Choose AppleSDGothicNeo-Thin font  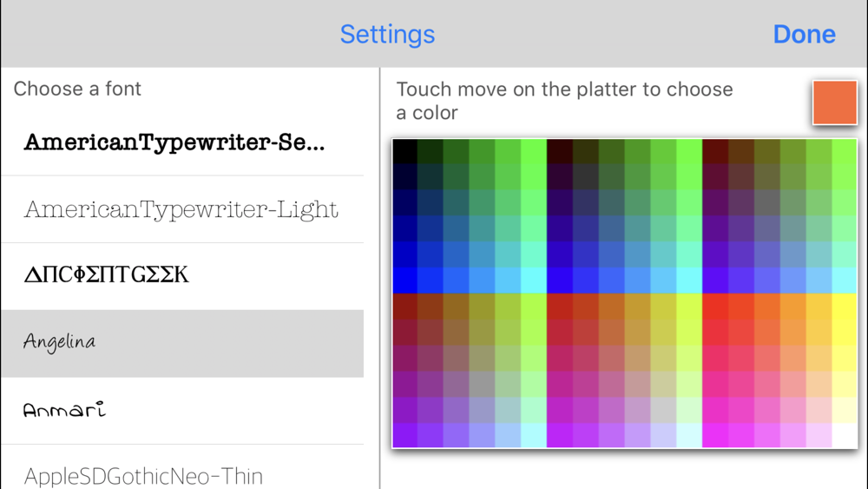pyautogui.click(x=182, y=471)
